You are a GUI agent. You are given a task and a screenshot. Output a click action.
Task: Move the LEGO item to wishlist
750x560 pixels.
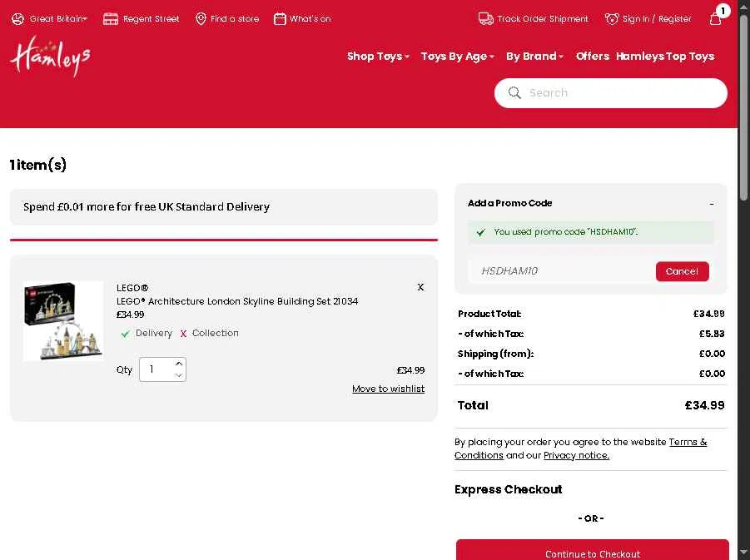point(389,389)
